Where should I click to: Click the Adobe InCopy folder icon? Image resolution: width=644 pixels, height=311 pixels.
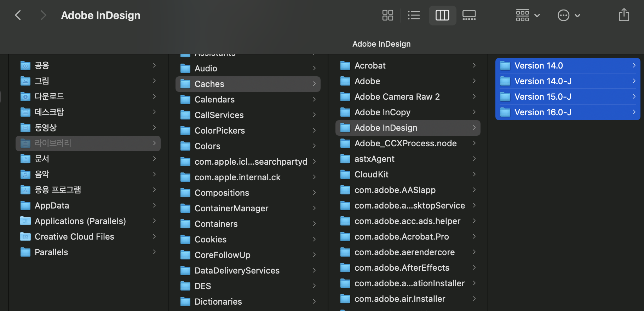(x=345, y=112)
